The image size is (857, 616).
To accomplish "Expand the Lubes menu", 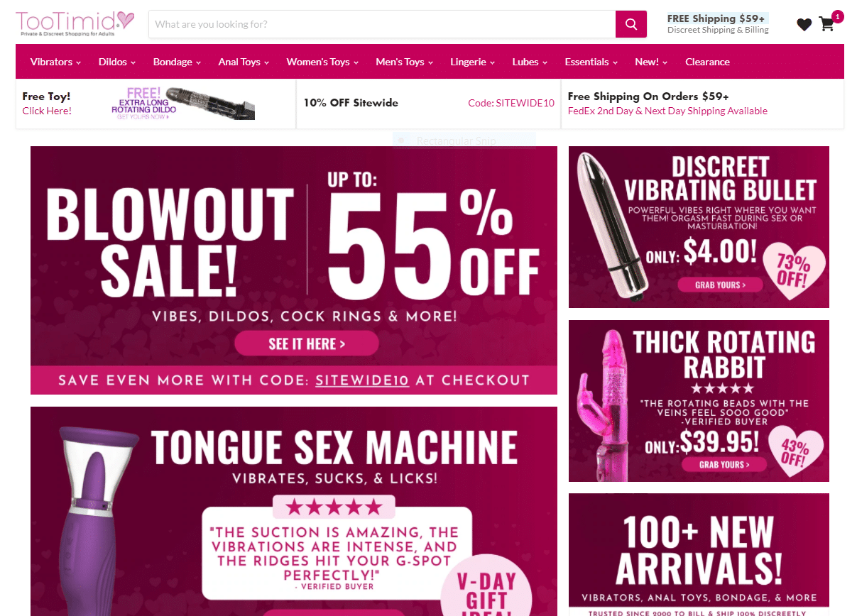I will (x=530, y=62).
